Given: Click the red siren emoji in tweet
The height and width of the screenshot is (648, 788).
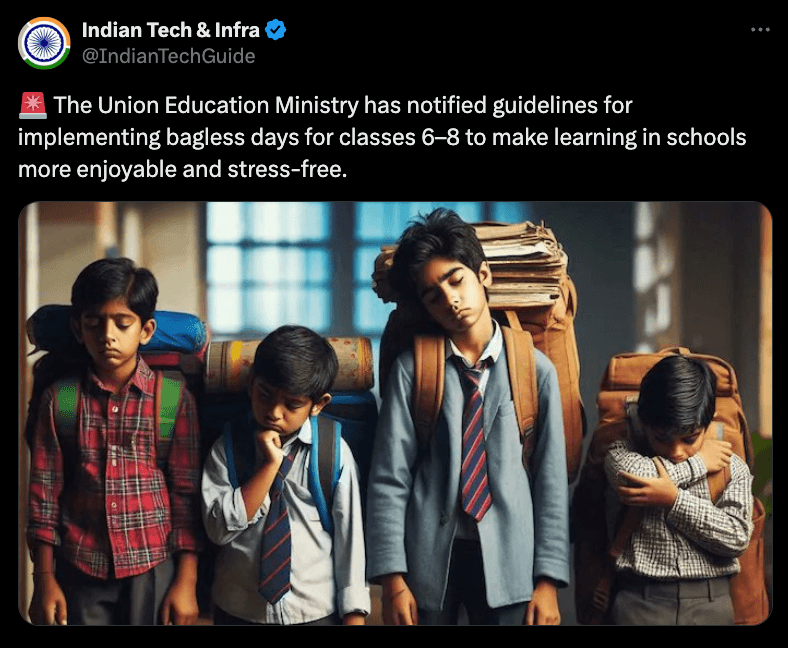Looking at the screenshot, I should click(33, 106).
